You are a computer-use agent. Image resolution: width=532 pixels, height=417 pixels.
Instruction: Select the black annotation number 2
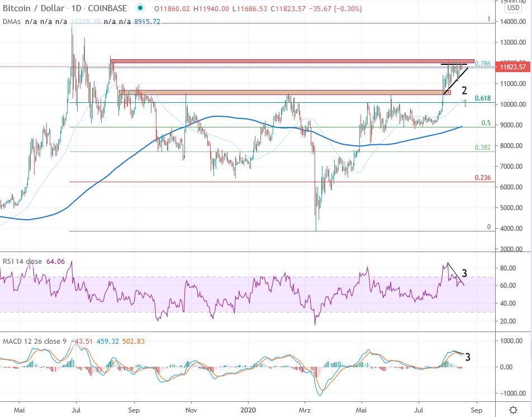[464, 90]
